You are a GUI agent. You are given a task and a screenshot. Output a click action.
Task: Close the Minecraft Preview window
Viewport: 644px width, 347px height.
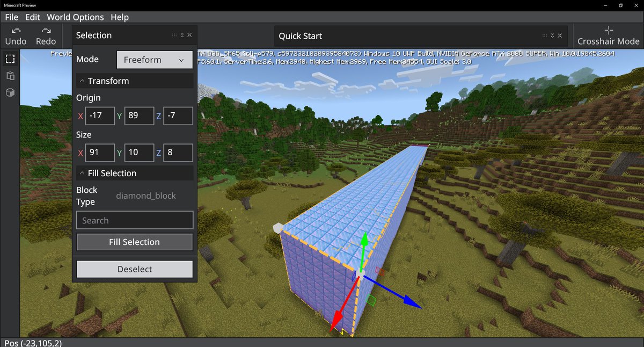[636, 5]
